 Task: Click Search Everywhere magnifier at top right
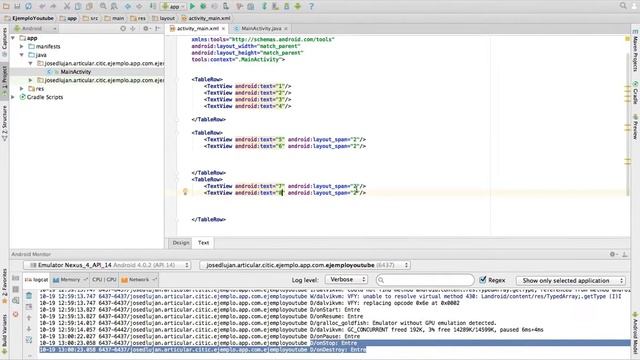pyautogui.click(x=623, y=6)
